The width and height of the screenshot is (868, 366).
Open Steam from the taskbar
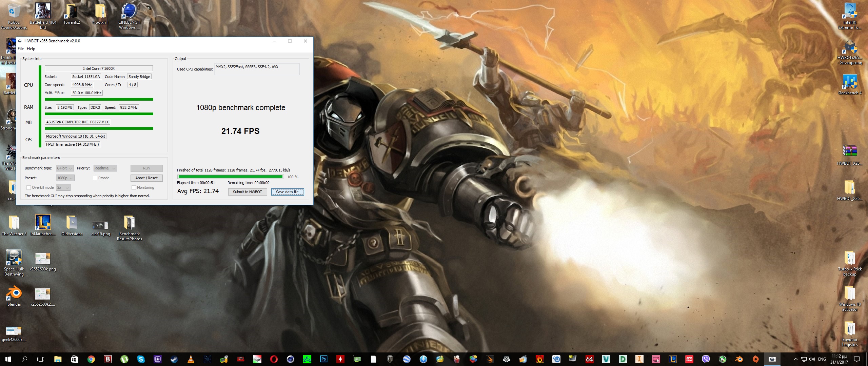point(174,359)
